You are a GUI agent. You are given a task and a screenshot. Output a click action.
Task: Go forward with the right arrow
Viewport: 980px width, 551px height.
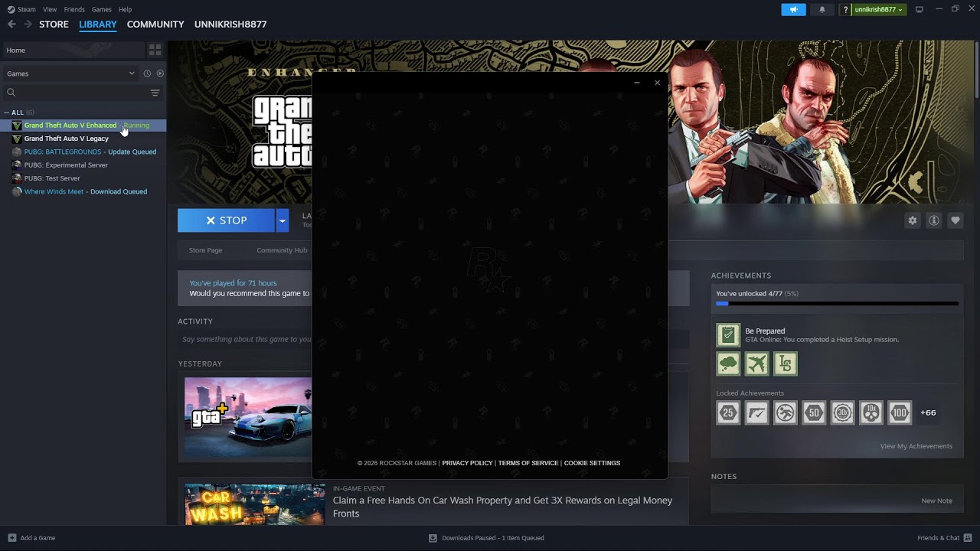[x=28, y=24]
